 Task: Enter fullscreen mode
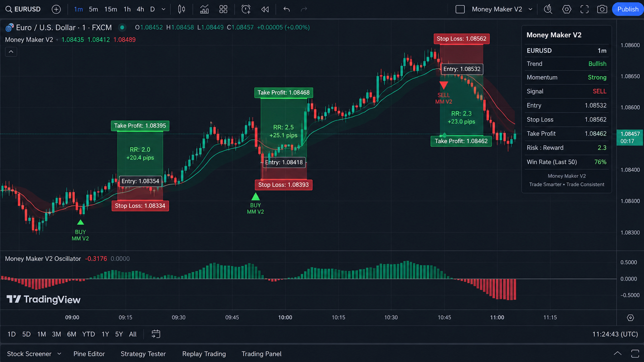(x=584, y=9)
